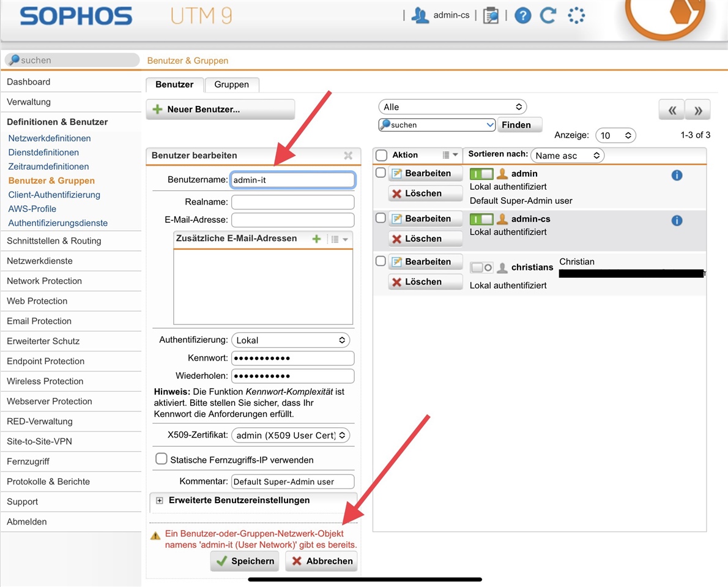Open the Anzeige count dropdown showing 10

tap(615, 135)
